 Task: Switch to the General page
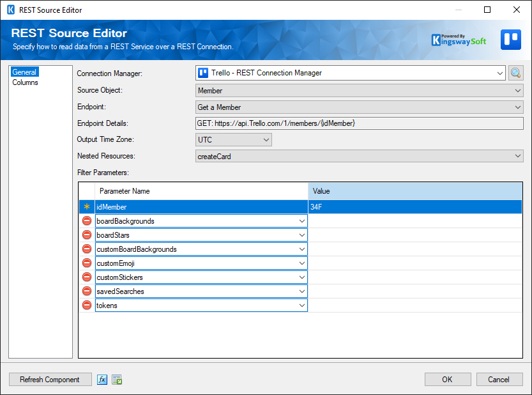coord(24,72)
